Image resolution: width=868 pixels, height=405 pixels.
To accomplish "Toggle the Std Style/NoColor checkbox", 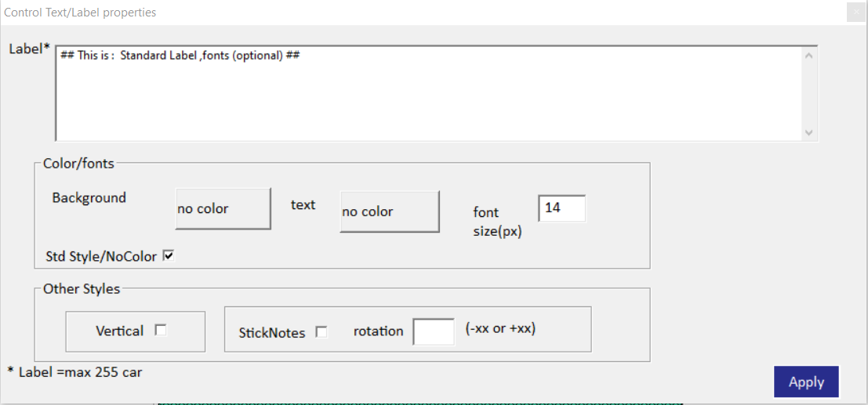I will [x=169, y=256].
